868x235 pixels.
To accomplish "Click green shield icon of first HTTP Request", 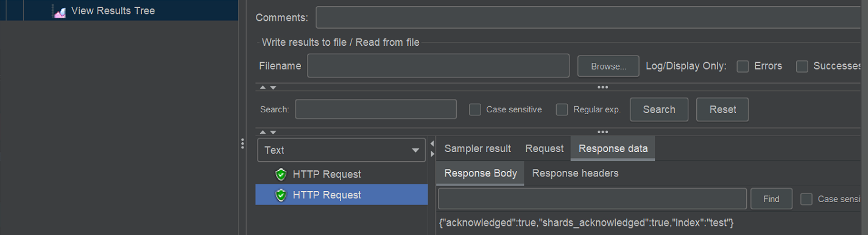I will coord(281,175).
